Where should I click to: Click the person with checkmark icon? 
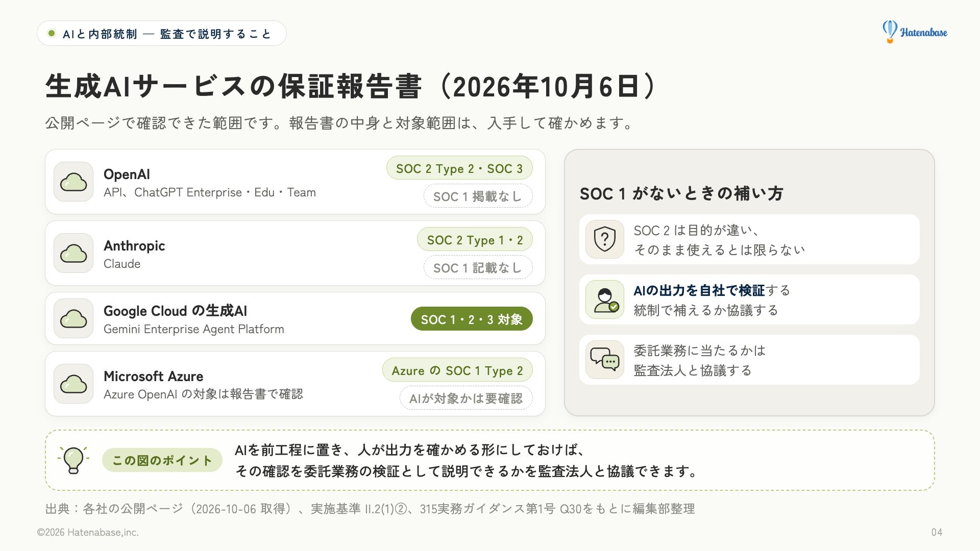pos(605,299)
